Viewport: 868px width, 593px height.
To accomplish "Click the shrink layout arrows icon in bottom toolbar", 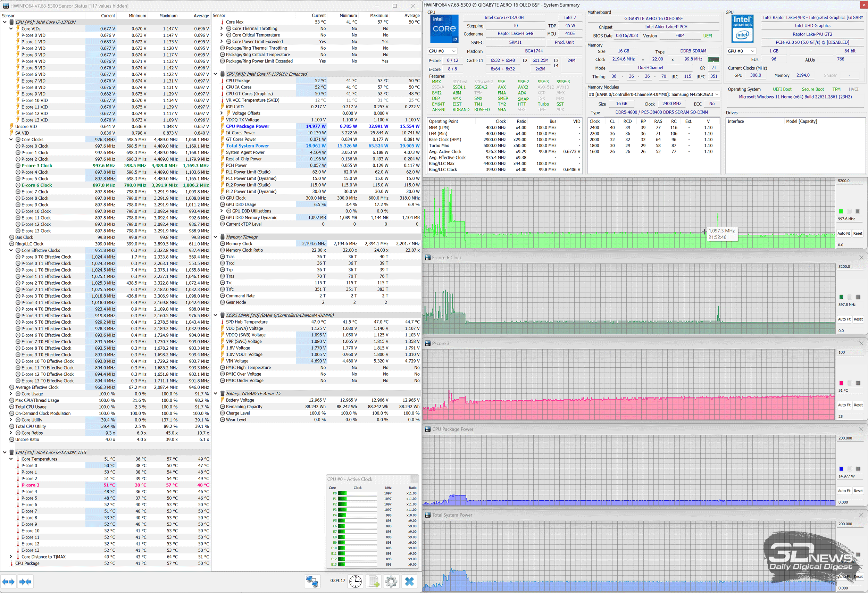I will (25, 582).
